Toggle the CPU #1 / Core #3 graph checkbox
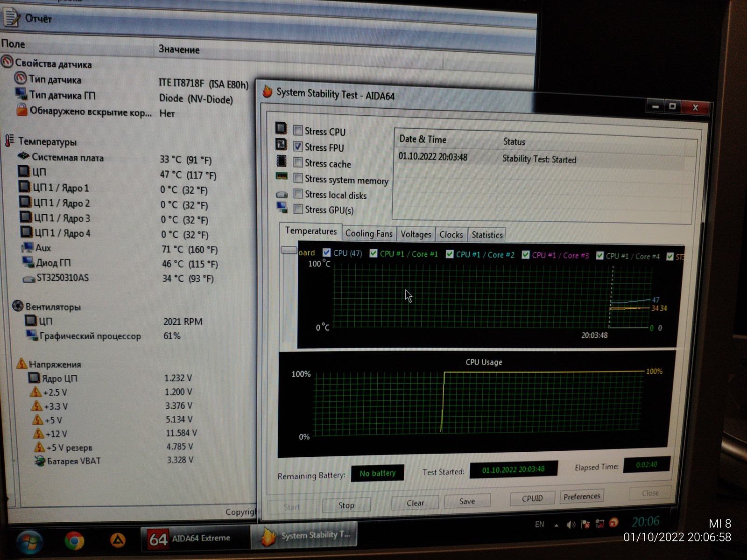Screen dimensions: 747x560 [x=526, y=255]
